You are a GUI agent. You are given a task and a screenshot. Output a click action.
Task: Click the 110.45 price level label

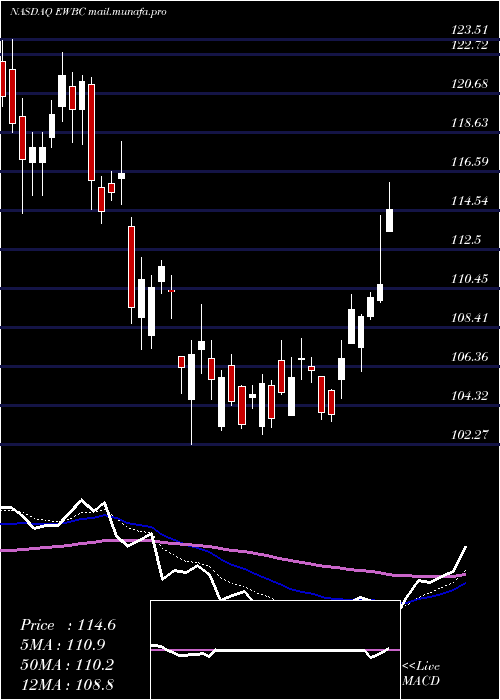[x=469, y=279]
